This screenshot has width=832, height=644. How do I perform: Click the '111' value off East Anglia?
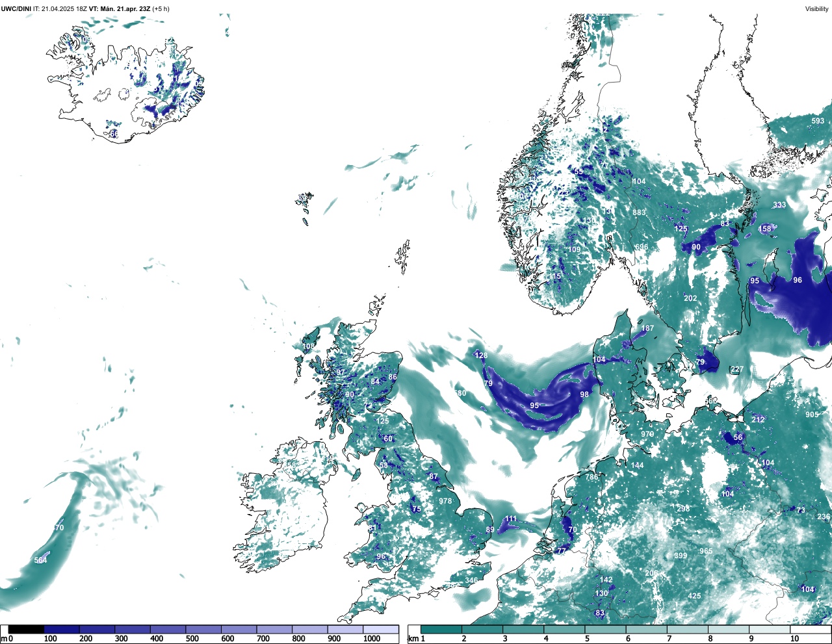point(511,519)
